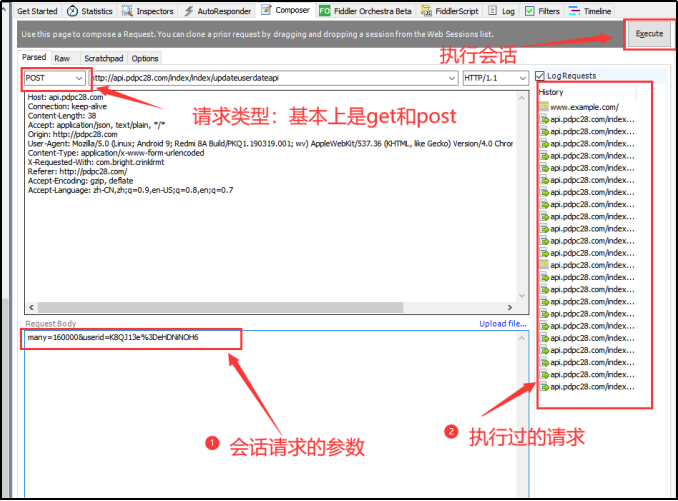Click the Log document icon

pos(492,11)
